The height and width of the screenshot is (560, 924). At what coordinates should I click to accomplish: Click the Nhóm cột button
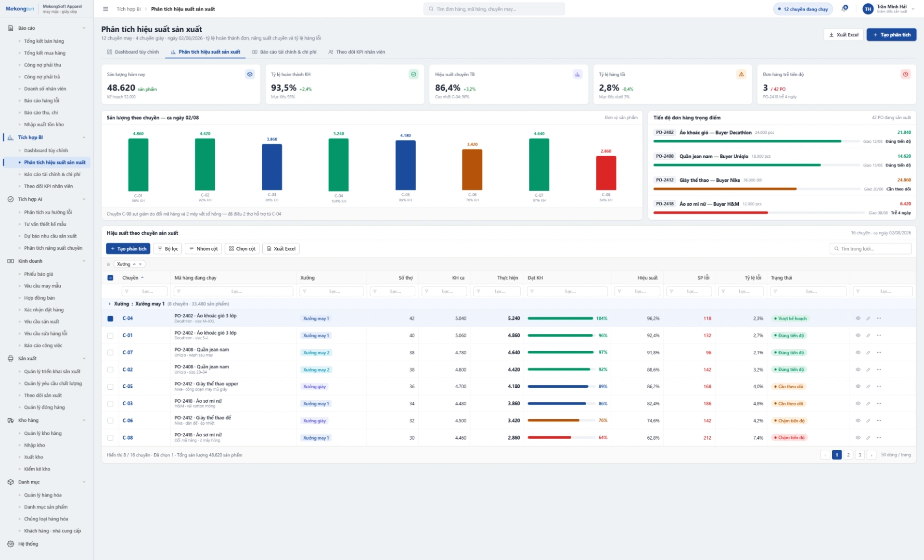[204, 249]
